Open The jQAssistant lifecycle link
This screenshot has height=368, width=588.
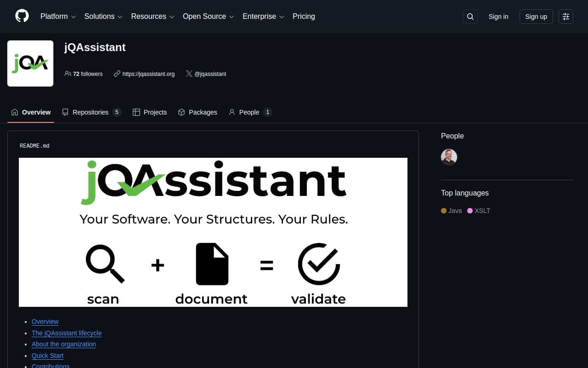(x=67, y=333)
